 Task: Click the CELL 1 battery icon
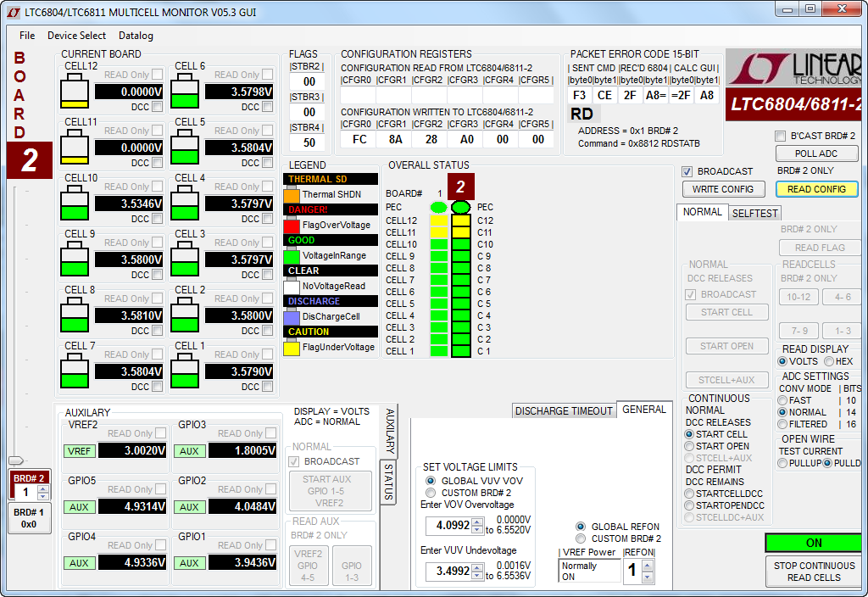click(185, 371)
